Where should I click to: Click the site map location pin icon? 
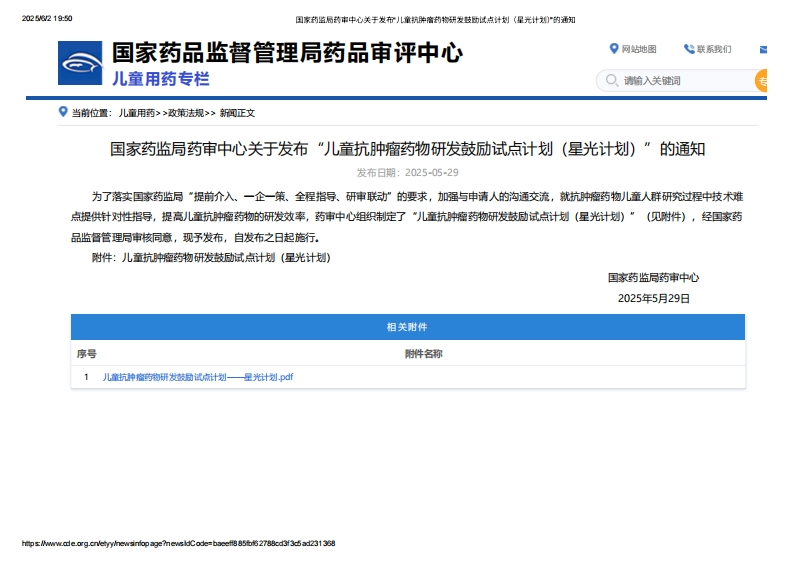pos(614,48)
